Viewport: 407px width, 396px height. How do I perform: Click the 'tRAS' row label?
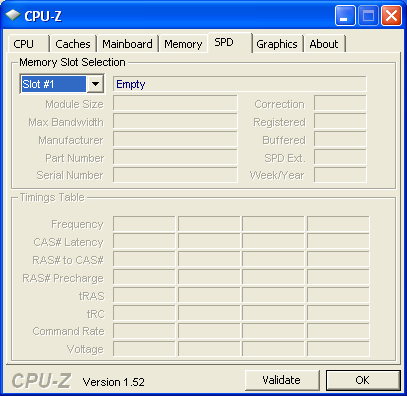[x=92, y=296]
